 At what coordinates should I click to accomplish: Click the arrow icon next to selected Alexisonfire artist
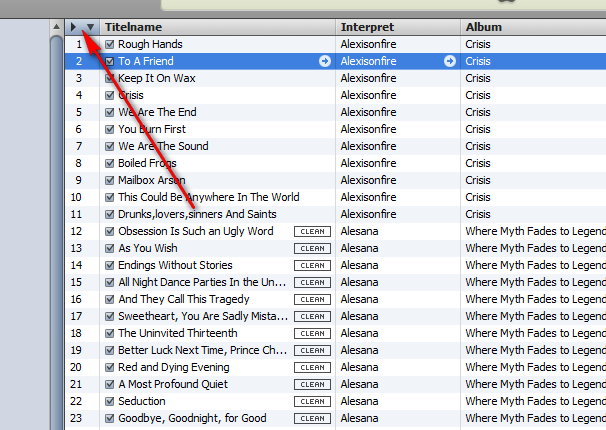449,61
